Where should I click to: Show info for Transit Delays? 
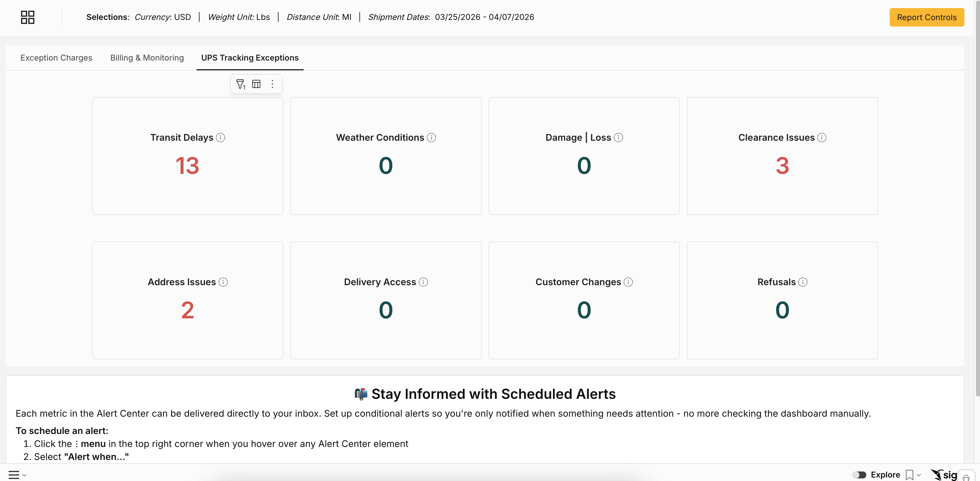pyautogui.click(x=221, y=138)
